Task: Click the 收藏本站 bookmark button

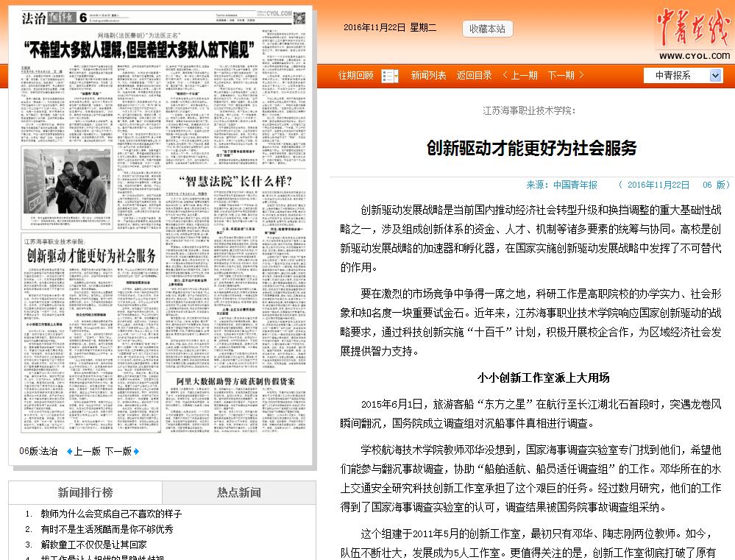Action: tap(487, 29)
